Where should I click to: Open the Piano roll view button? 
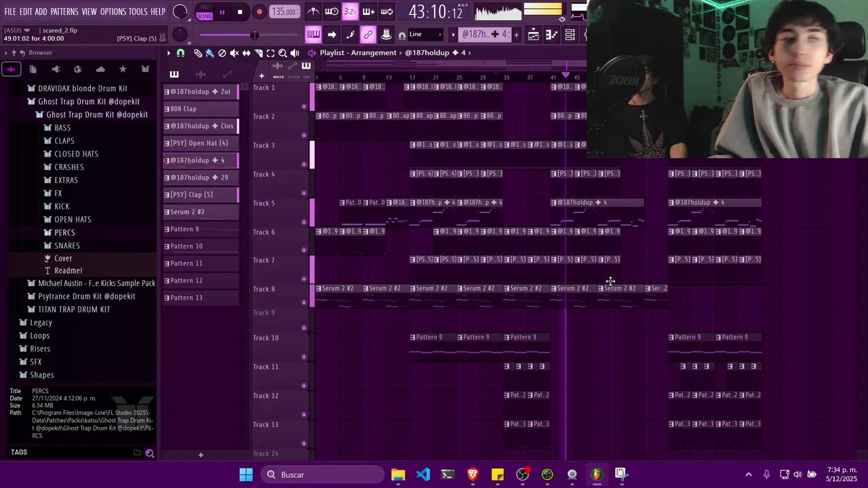pos(552,35)
